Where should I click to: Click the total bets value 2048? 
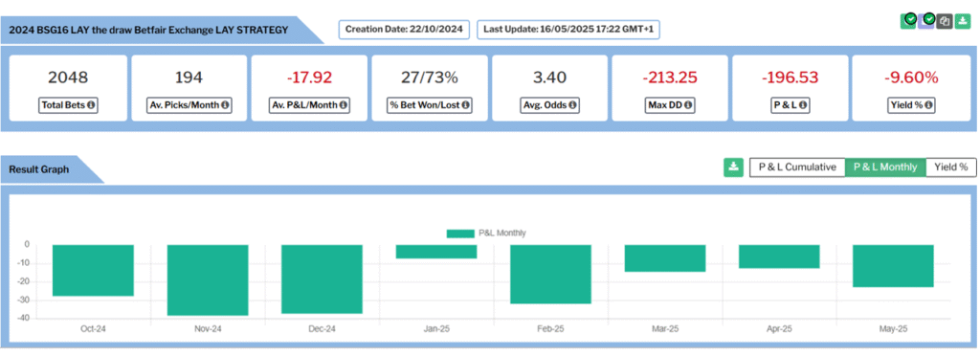click(x=68, y=78)
